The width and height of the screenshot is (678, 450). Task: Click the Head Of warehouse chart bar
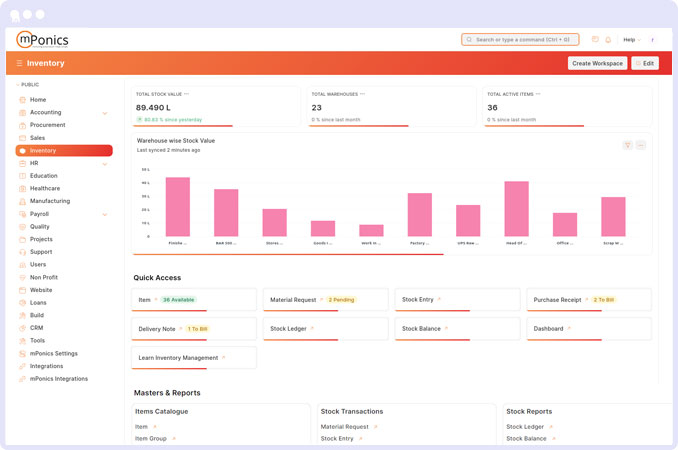point(516,209)
